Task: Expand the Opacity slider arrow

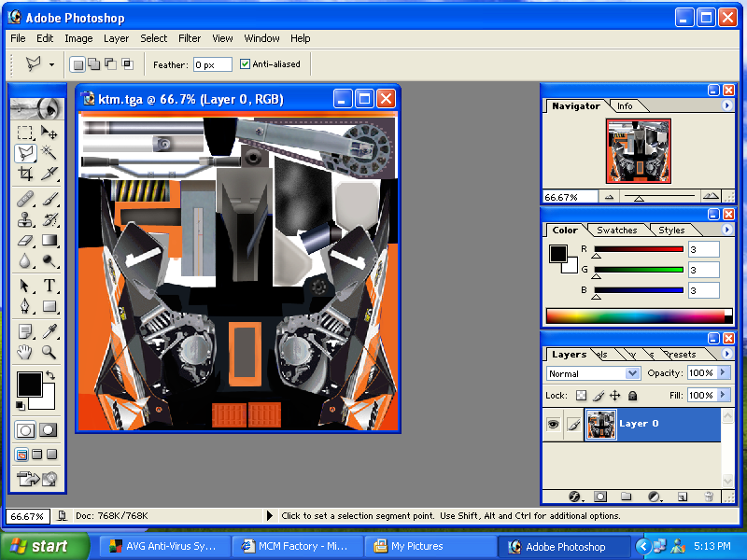Action: [722, 373]
